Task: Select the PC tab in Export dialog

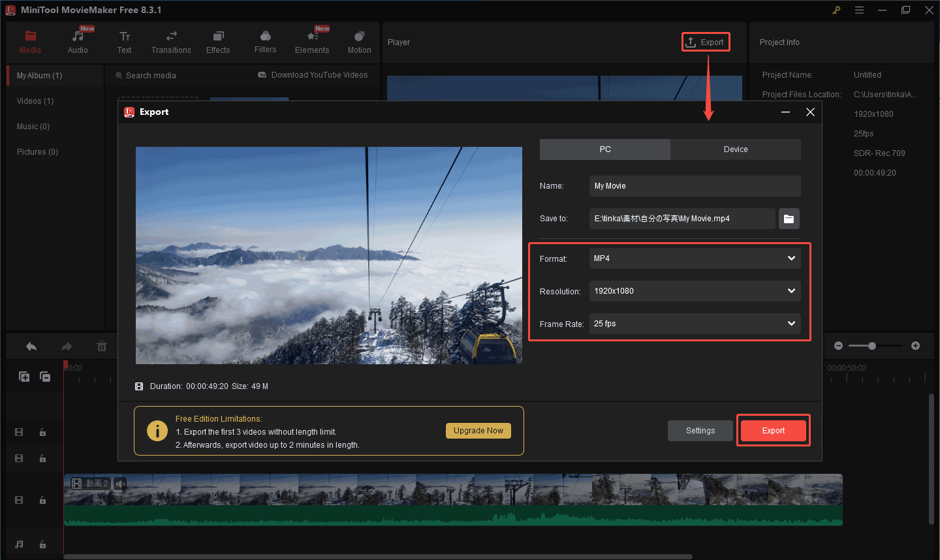Action: tap(605, 149)
